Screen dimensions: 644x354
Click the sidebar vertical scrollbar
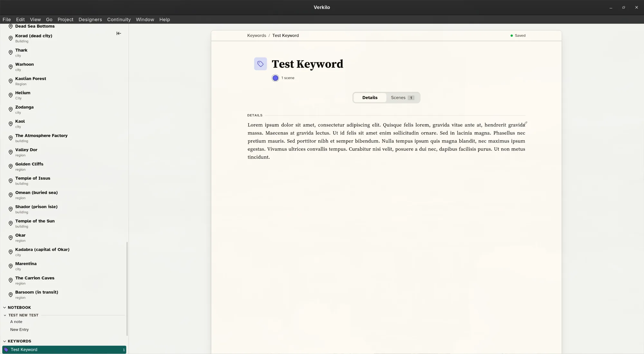(x=127, y=289)
